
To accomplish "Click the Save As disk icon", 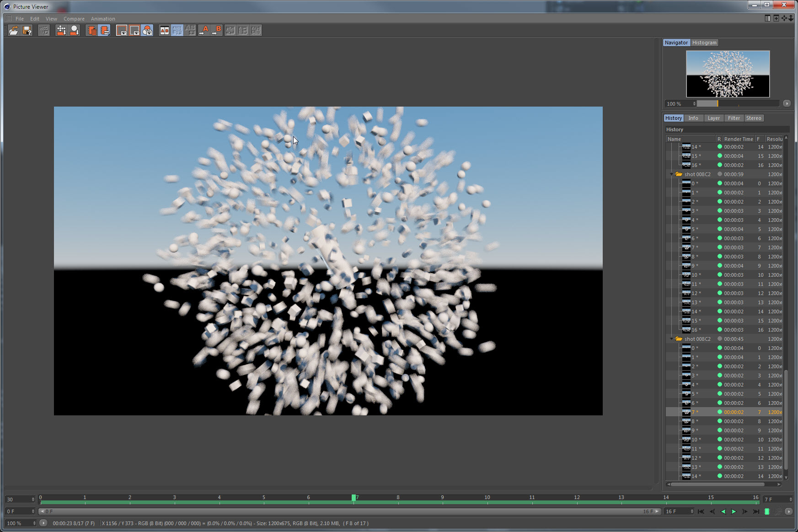I will [27, 31].
